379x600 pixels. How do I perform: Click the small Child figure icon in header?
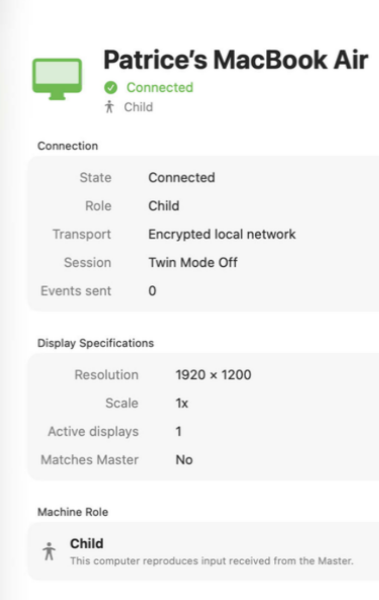click(x=109, y=107)
